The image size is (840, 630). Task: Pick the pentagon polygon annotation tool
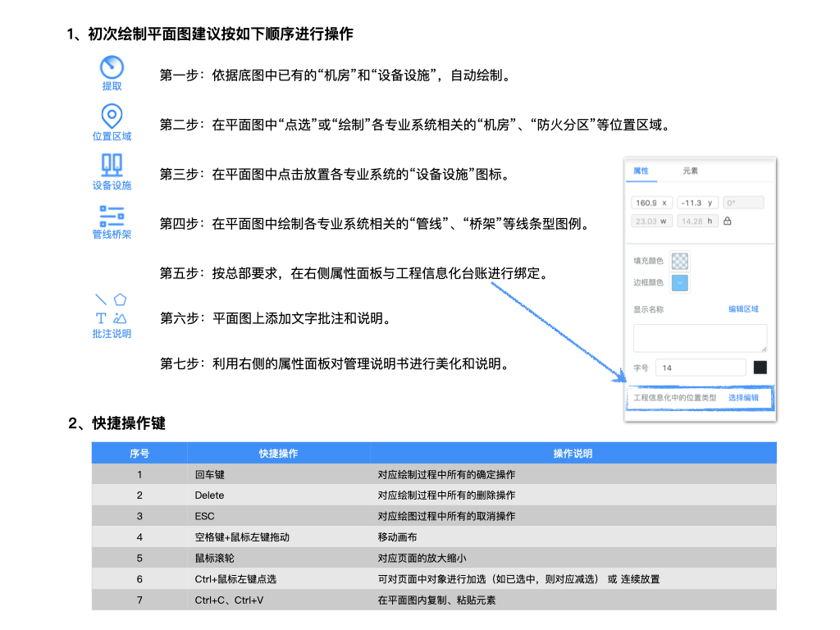point(121,299)
